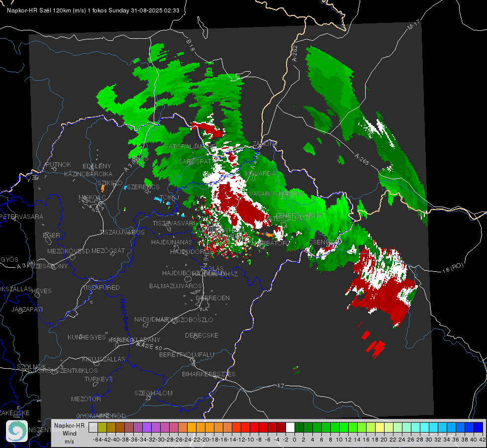
Task: Select the PÉTERVÁSÁRA label
Action: [21, 217]
